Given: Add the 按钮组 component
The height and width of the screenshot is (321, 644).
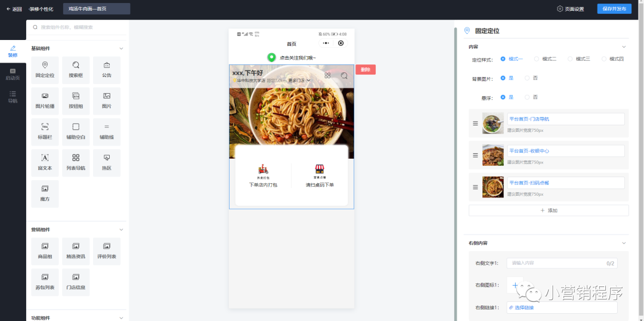Looking at the screenshot, I should pos(76,101).
